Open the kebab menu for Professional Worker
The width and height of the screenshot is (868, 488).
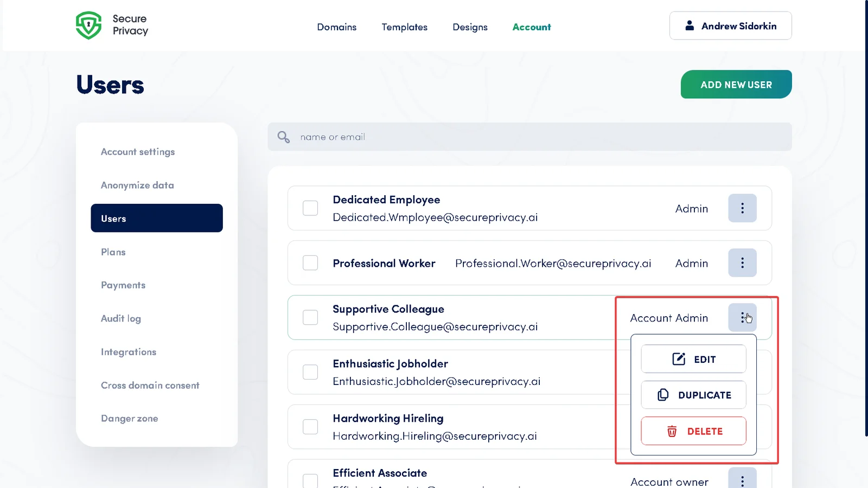(x=743, y=262)
